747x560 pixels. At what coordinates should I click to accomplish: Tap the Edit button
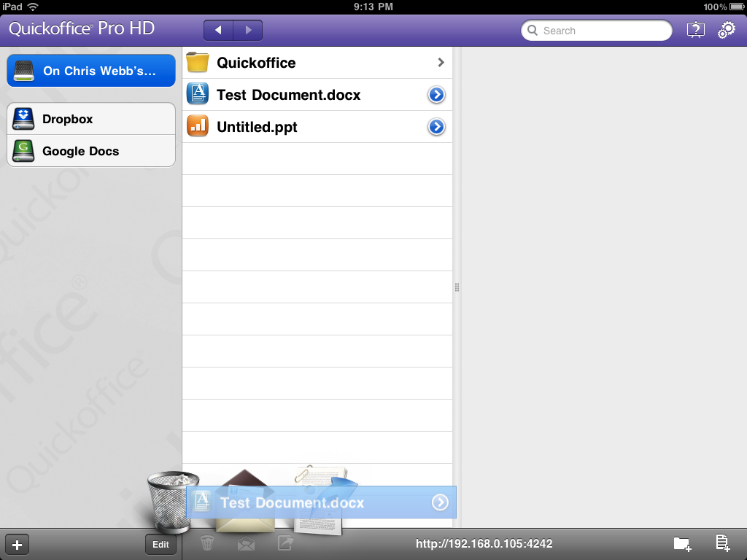(x=160, y=544)
